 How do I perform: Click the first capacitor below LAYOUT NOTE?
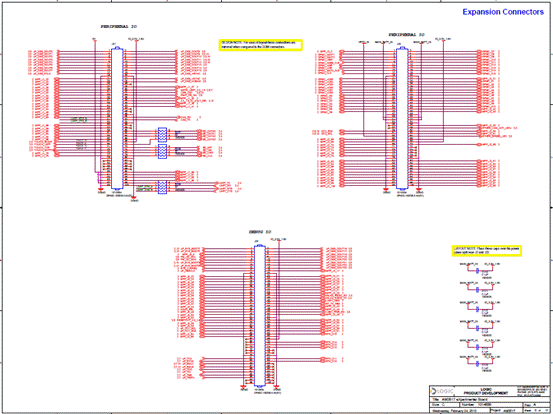478,270
